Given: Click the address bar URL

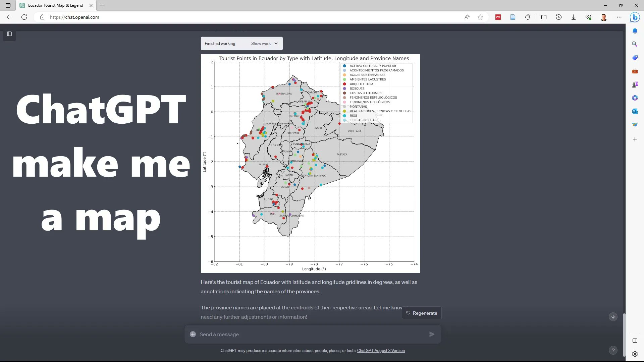Looking at the screenshot, I should [74, 17].
